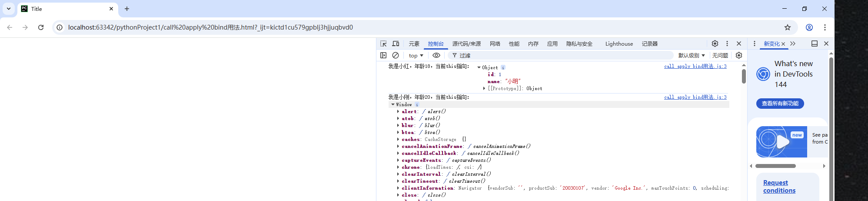Open console settings gear icon
Image resolution: width=868 pixels, height=201 pixels.
coord(739,55)
